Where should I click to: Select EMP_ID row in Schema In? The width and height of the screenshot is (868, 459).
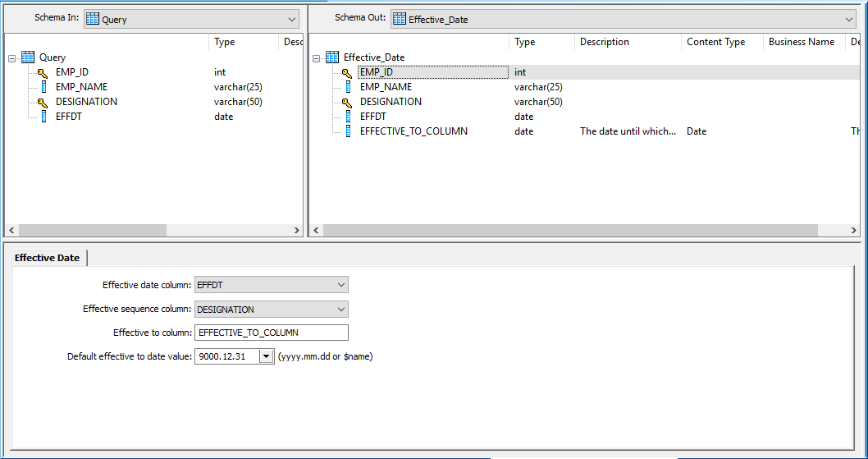click(x=153, y=72)
